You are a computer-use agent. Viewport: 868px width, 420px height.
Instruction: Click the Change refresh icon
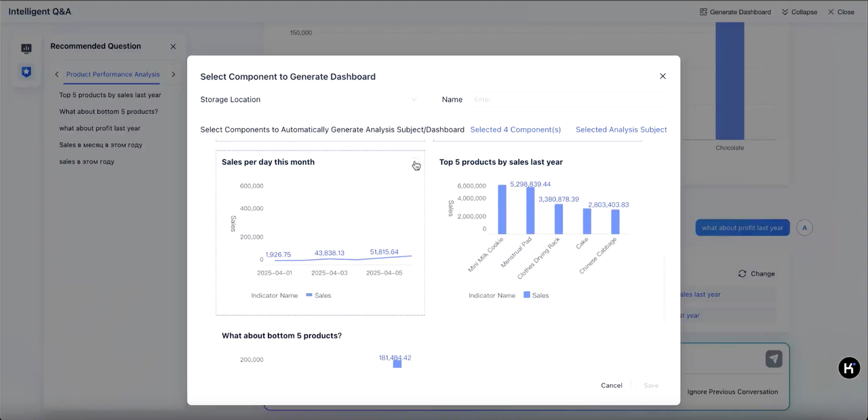pos(742,273)
